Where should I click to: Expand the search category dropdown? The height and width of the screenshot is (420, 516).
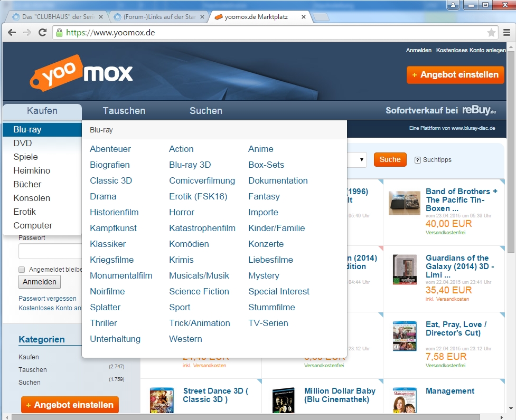tap(362, 159)
